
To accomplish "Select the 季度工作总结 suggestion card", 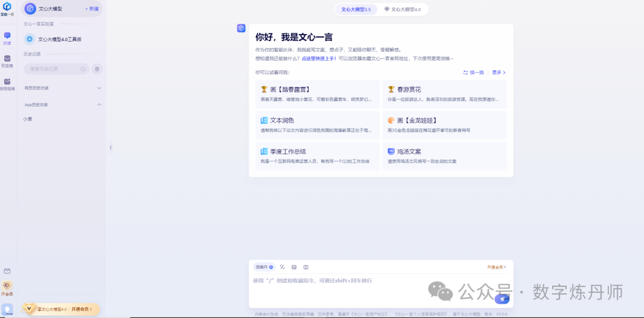I will [317, 156].
